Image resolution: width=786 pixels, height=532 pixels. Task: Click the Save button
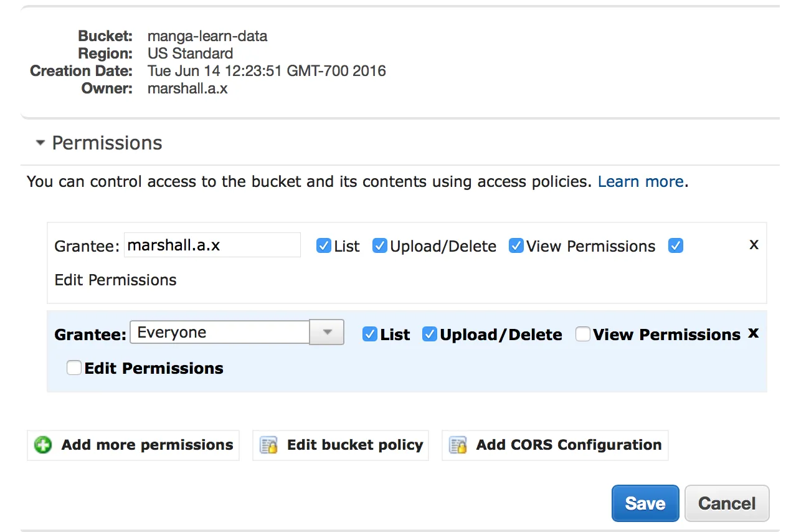tap(645, 503)
